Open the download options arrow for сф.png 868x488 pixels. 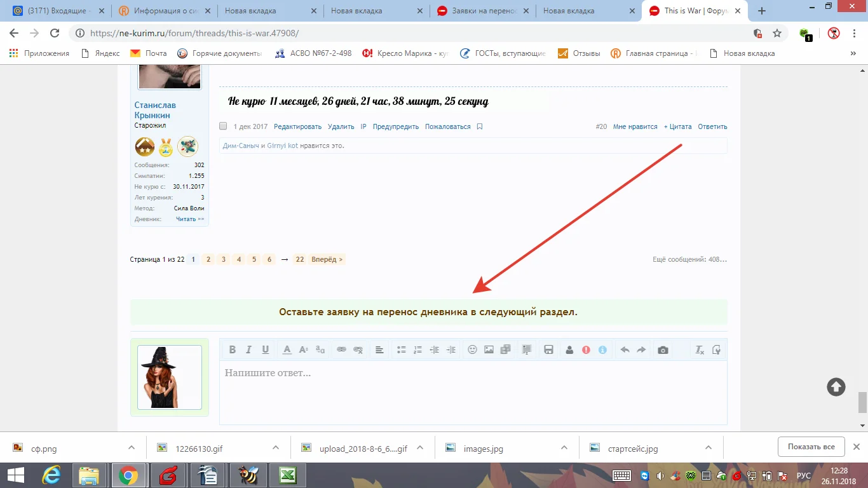132,448
